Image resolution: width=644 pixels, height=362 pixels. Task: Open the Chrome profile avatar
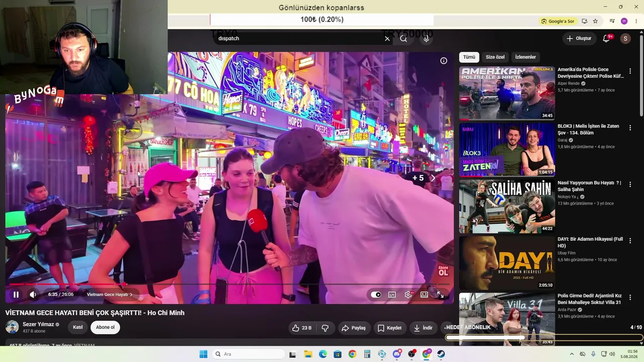624,21
